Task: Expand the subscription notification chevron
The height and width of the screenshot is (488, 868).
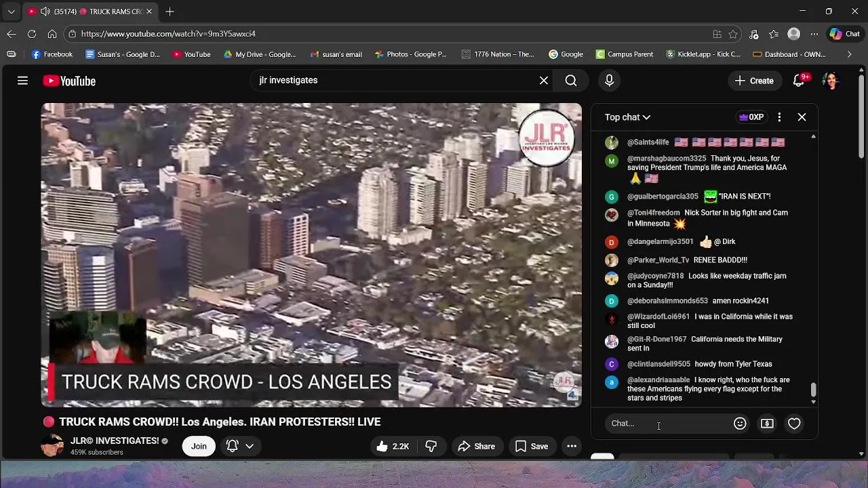Action: (250, 446)
